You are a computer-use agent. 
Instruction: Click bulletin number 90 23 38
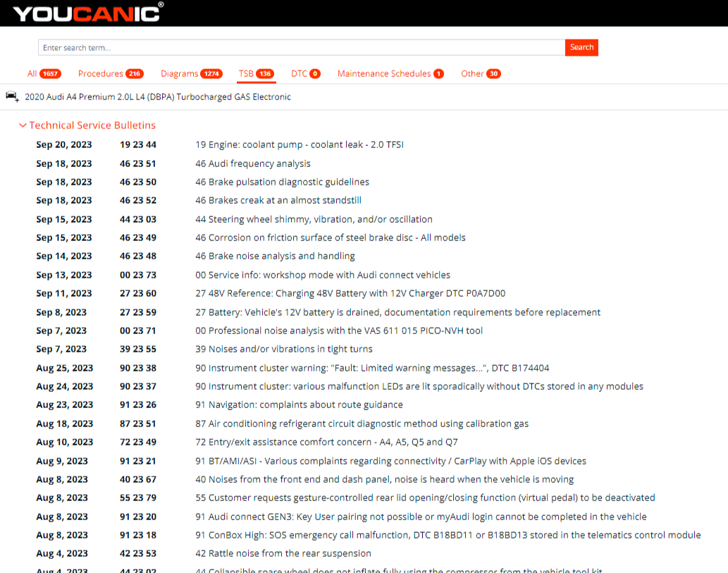click(138, 368)
